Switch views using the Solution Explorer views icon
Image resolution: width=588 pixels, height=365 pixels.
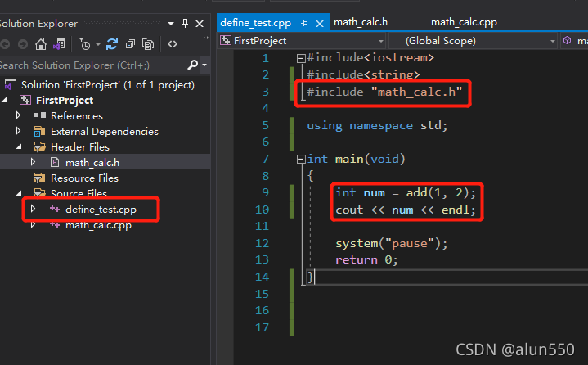coord(59,44)
